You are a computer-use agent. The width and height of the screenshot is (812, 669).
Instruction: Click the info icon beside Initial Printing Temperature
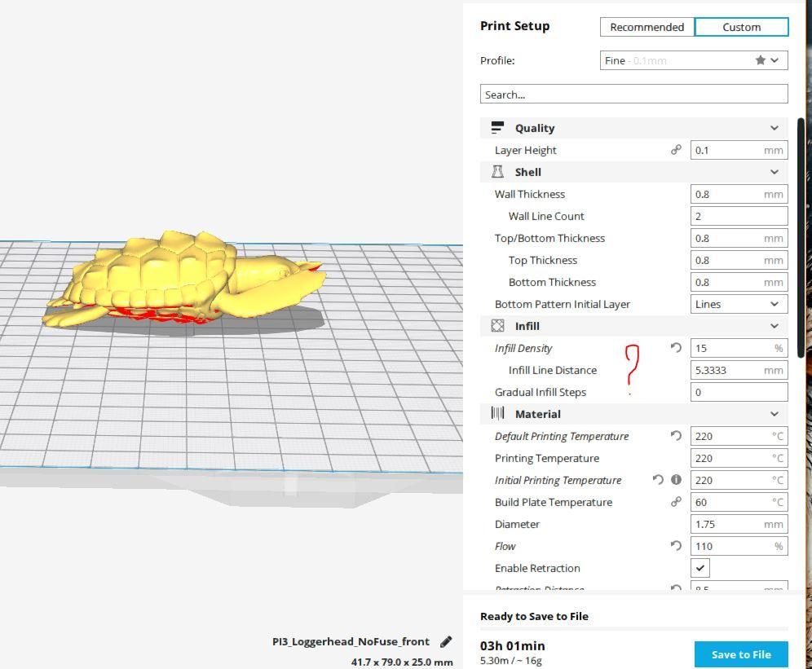point(676,480)
